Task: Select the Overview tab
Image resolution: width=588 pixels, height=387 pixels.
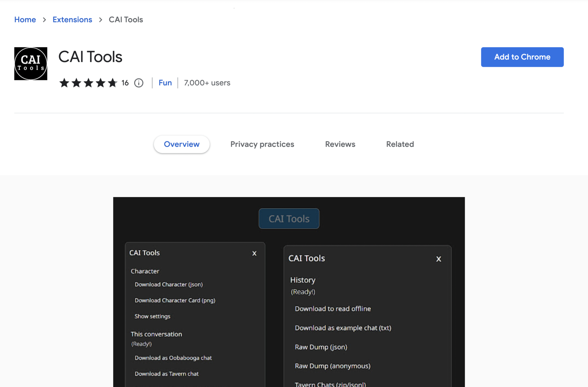Action: (181, 144)
